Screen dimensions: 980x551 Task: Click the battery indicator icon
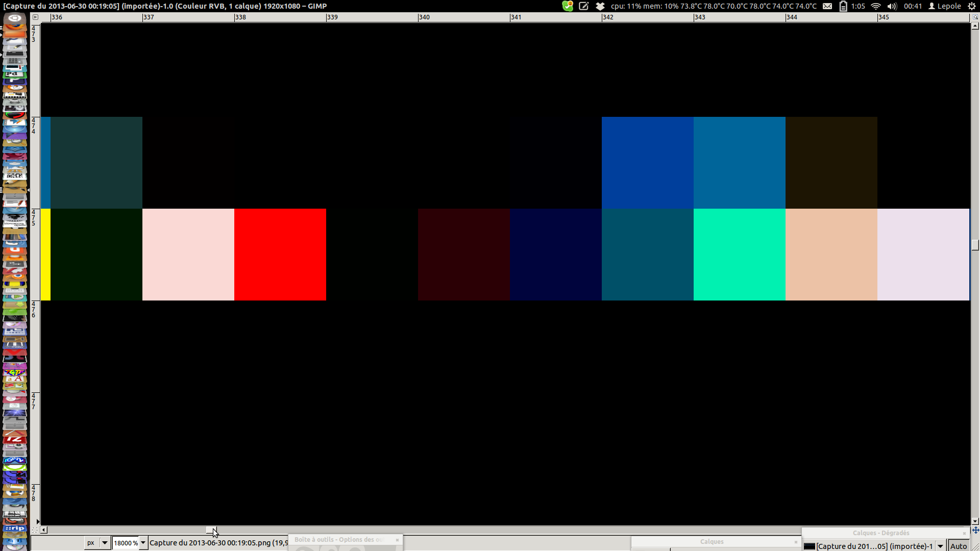(843, 6)
